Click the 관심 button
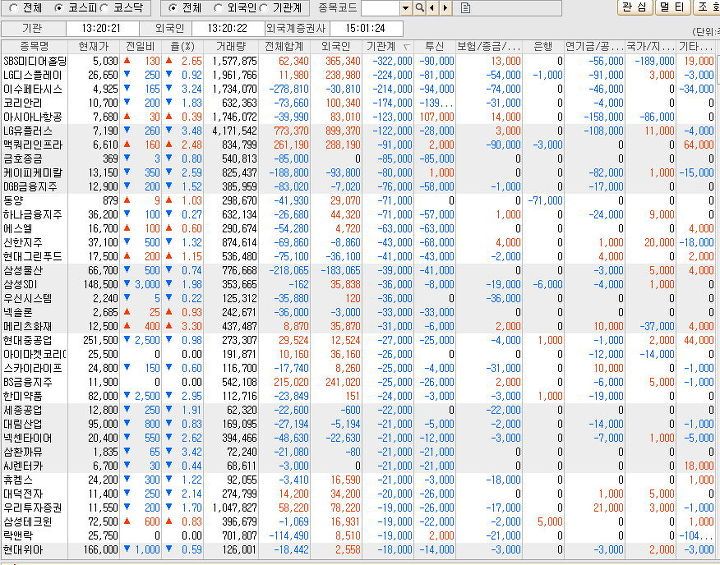The width and height of the screenshot is (720, 565). [635, 7]
